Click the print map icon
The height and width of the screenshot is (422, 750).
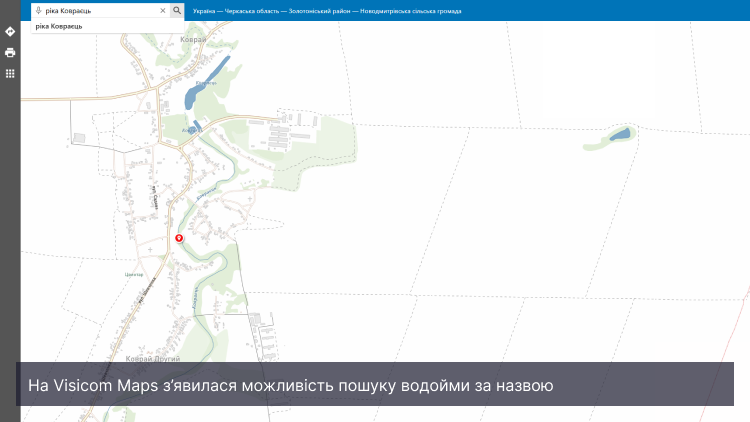point(10,53)
